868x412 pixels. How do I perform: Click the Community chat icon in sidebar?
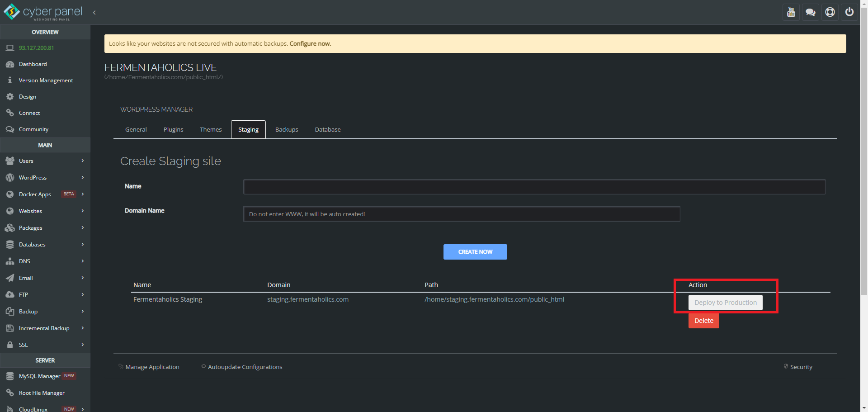coord(10,129)
